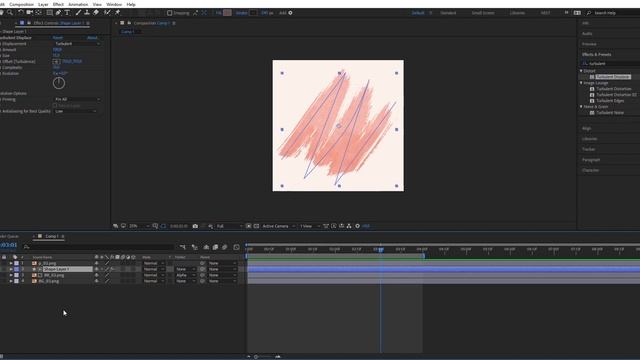Select the Unified Camera tool

click(x=29, y=13)
